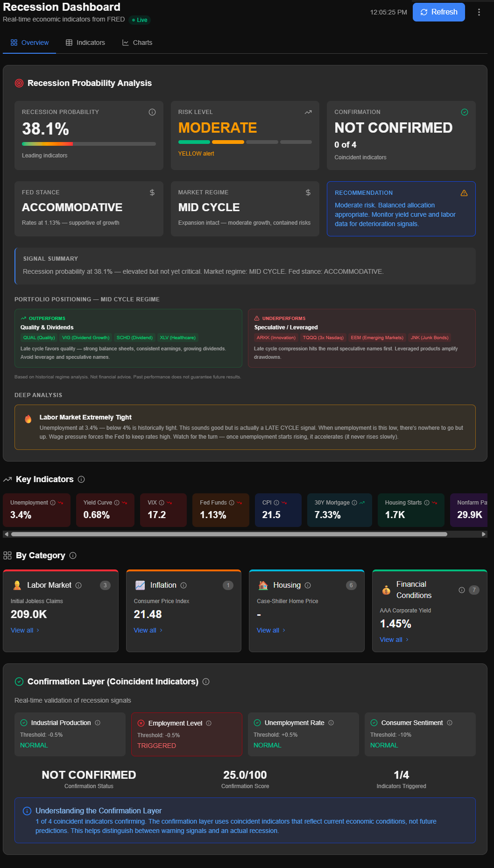This screenshot has height=868, width=494.
Task: Click the Refresh button
Action: 438,12
